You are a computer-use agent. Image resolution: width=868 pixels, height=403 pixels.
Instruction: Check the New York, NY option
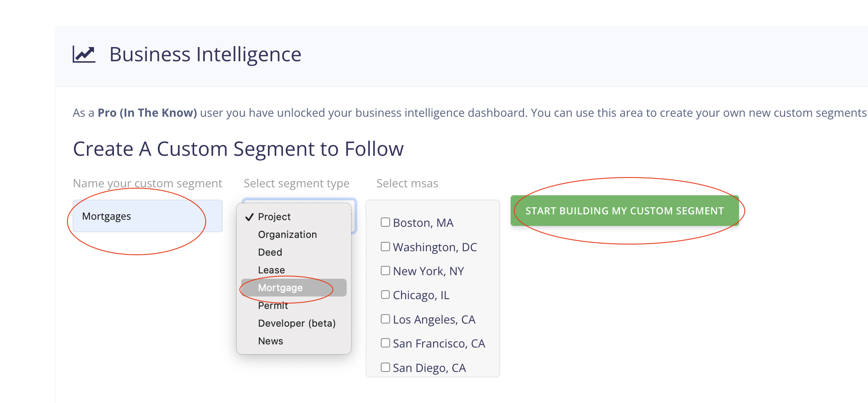pos(385,271)
